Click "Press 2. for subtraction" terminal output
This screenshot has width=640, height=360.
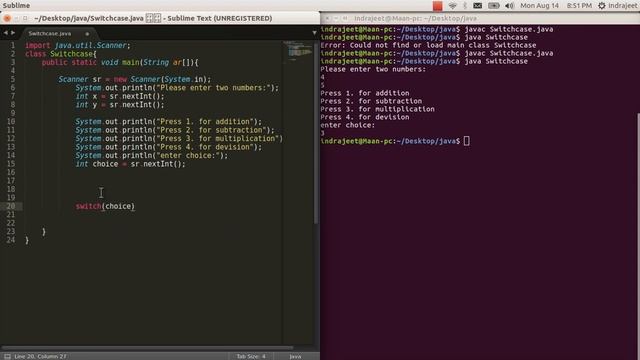click(371, 101)
